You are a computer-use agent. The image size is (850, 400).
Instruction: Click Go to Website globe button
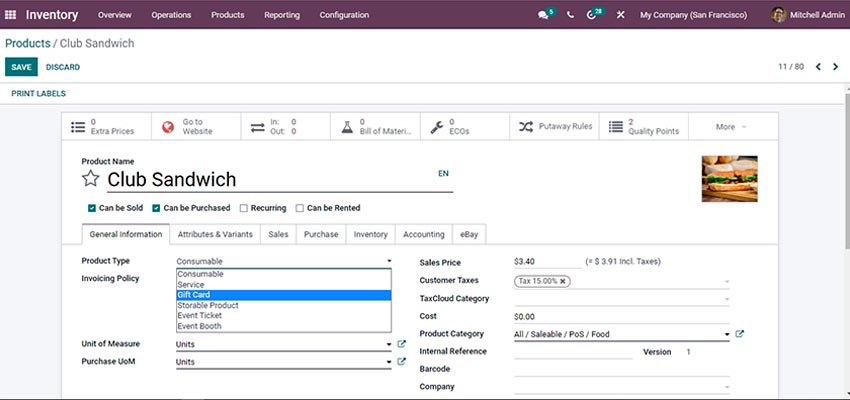pyautogui.click(x=196, y=127)
